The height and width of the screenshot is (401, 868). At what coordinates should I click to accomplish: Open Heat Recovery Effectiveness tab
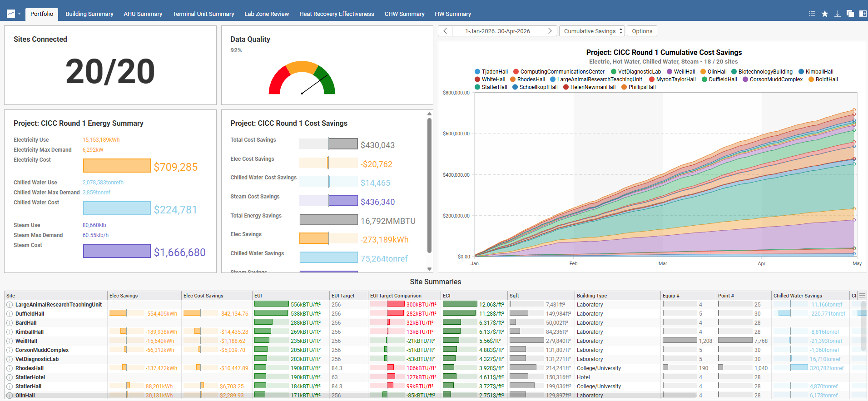pos(337,14)
